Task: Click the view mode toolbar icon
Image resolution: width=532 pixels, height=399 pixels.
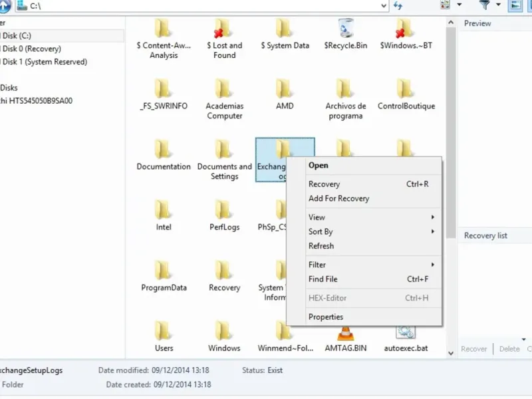Action: click(445, 5)
